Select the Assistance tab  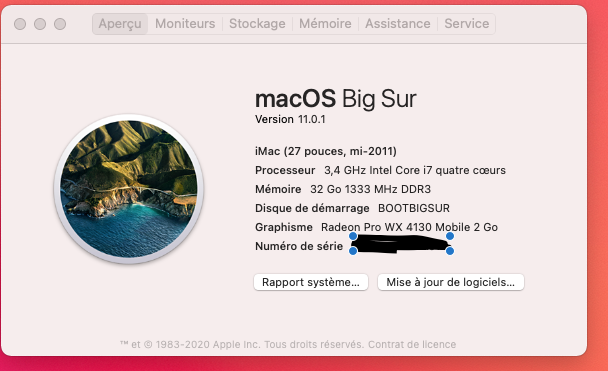[397, 24]
